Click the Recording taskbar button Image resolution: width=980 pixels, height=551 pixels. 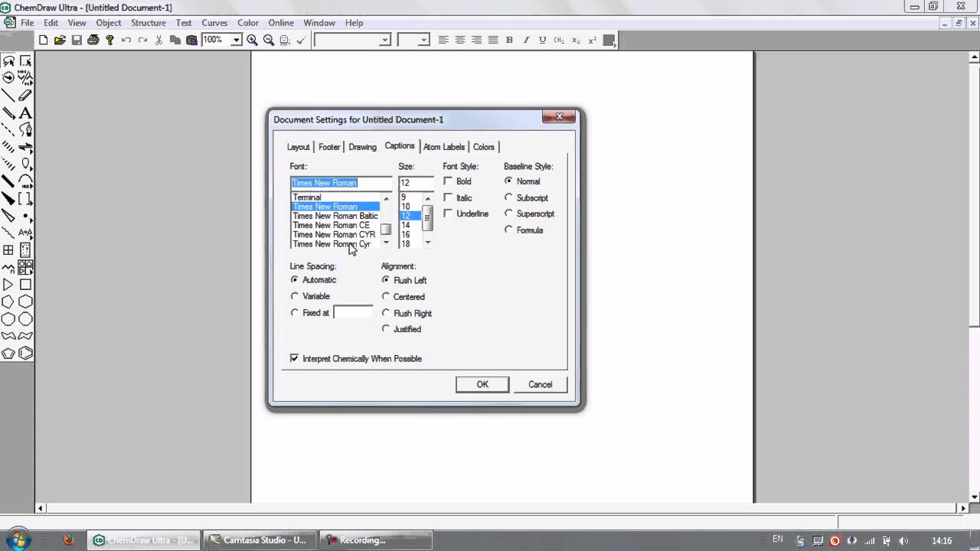(374, 540)
